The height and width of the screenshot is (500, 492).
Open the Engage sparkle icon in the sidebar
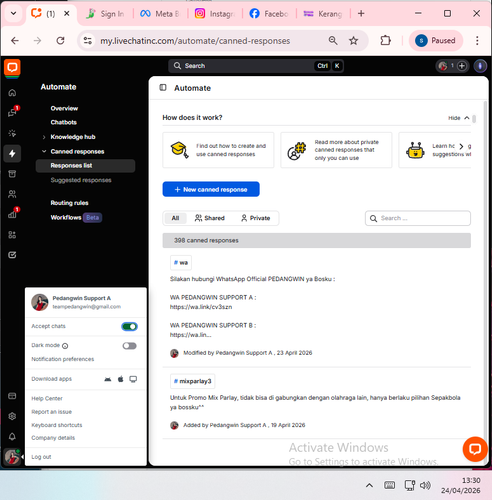click(12, 133)
